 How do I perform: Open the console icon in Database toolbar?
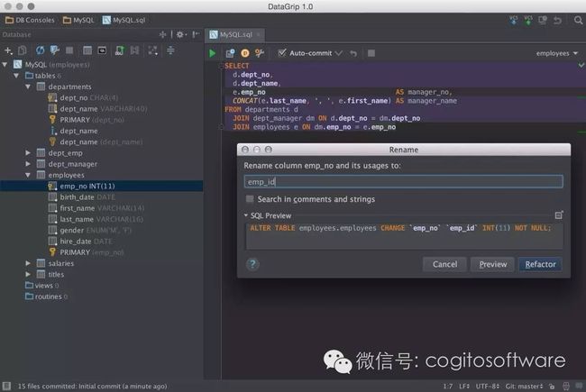(x=102, y=50)
